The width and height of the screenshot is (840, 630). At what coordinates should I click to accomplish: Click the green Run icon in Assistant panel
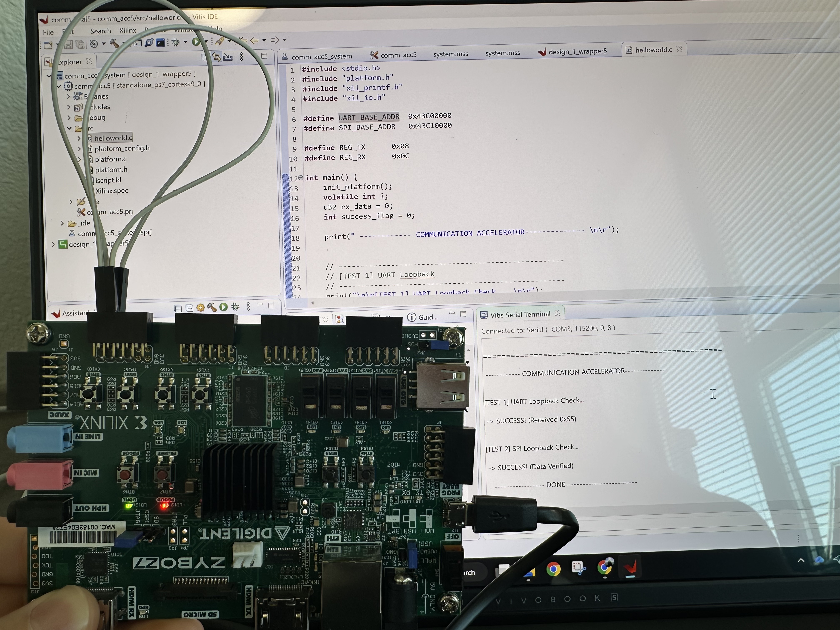[223, 307]
